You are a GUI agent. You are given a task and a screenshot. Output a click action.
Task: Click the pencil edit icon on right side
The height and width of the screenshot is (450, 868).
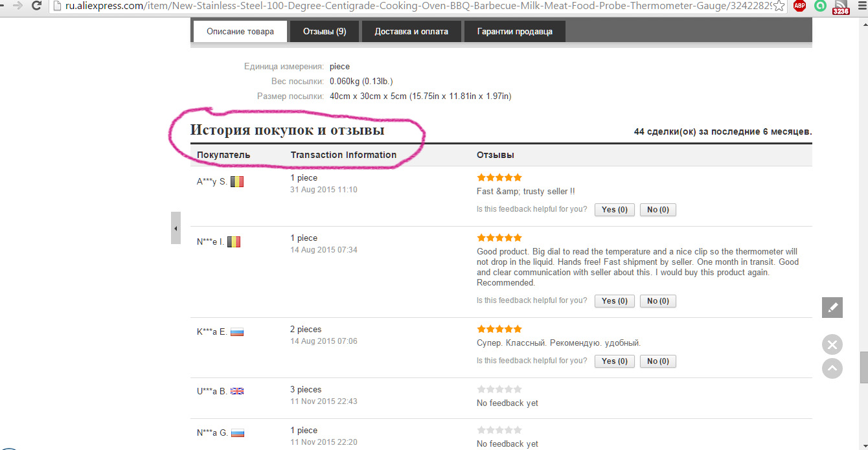tap(832, 308)
